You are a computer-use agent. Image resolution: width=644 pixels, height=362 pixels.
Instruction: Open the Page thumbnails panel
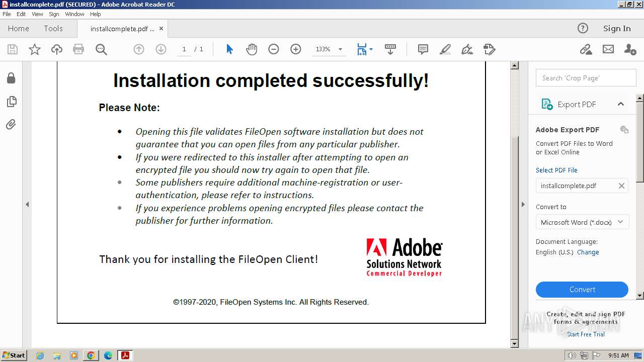(x=11, y=102)
